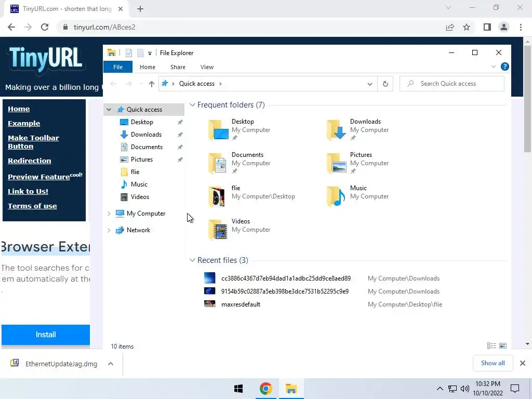Open Example link on TinyURL sidebar
The height and width of the screenshot is (399, 532).
coord(24,124)
